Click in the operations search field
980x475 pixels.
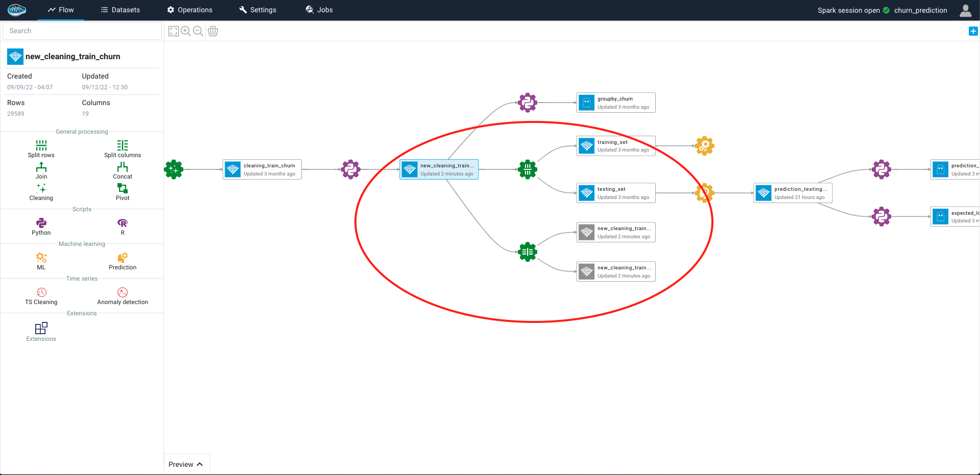pos(82,31)
